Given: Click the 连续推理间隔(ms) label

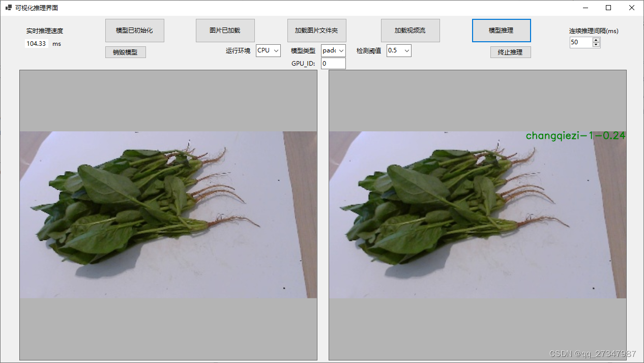Looking at the screenshot, I should [x=594, y=31].
